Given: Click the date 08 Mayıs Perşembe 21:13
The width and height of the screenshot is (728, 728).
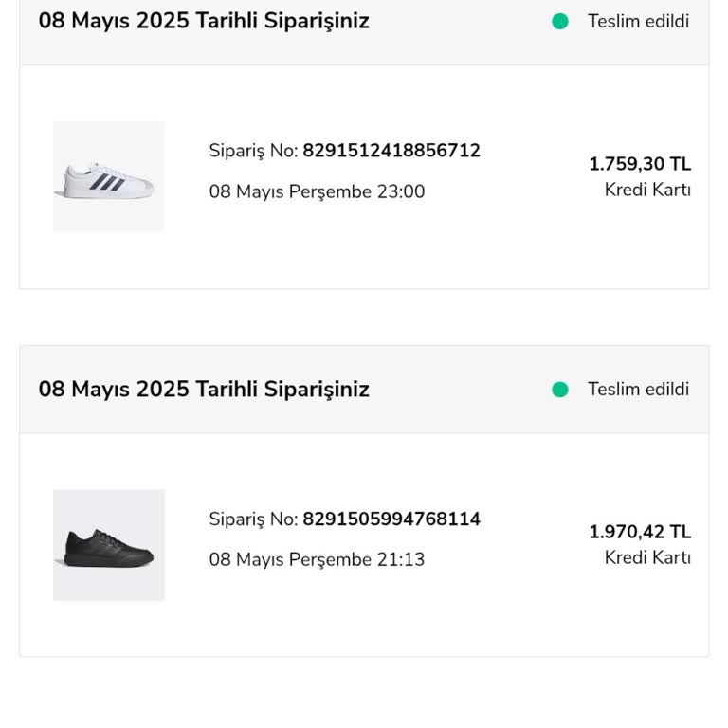Looking at the screenshot, I should [317, 559].
